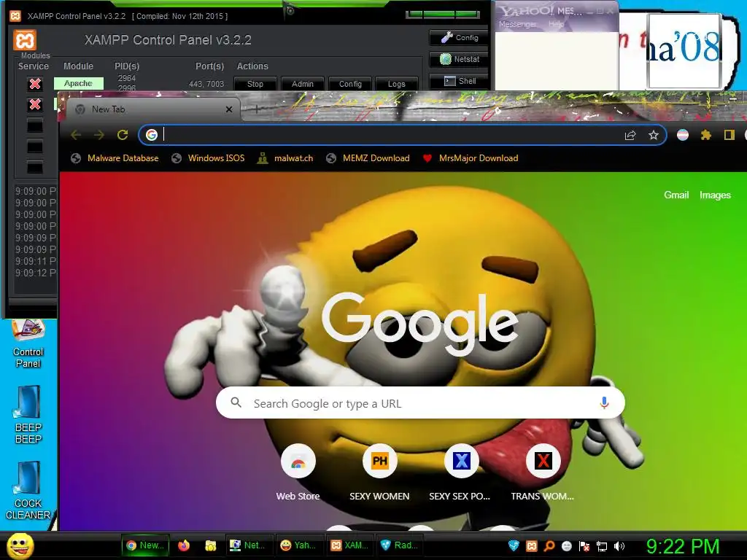Click the smiley Start button
Viewport: 747px width, 560px height.
[x=20, y=545]
